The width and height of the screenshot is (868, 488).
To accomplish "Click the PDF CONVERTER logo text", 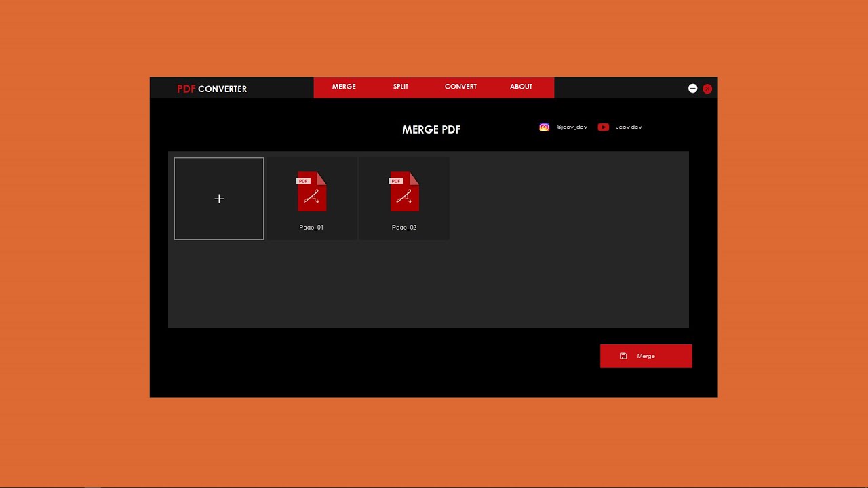I will pos(212,89).
